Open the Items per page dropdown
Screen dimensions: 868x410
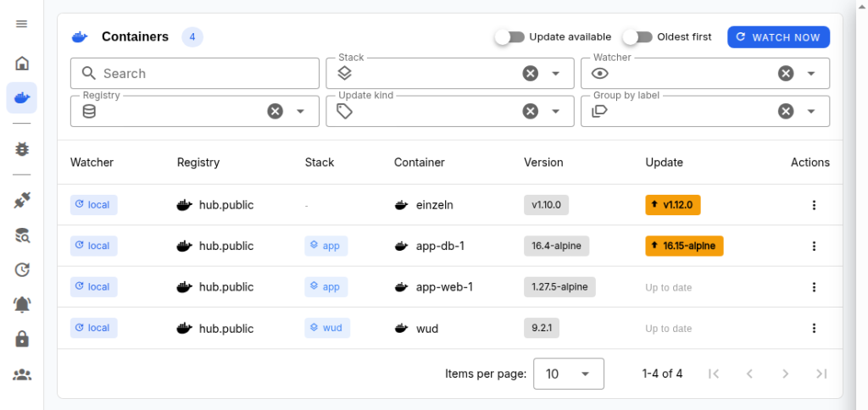coord(569,374)
